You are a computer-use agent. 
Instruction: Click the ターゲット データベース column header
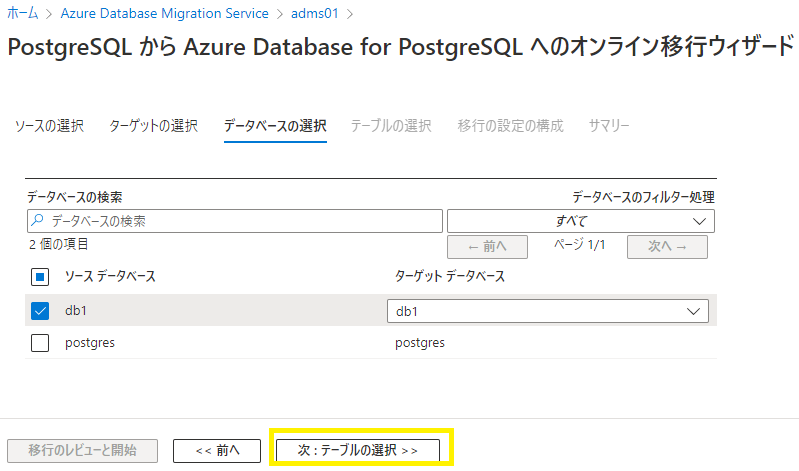(x=450, y=276)
